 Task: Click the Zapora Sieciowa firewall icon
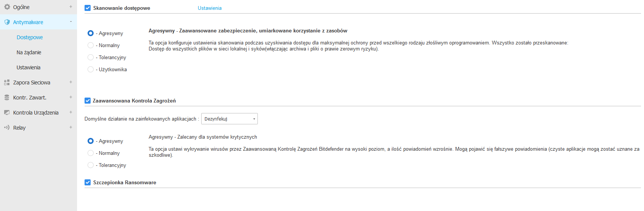(7, 83)
